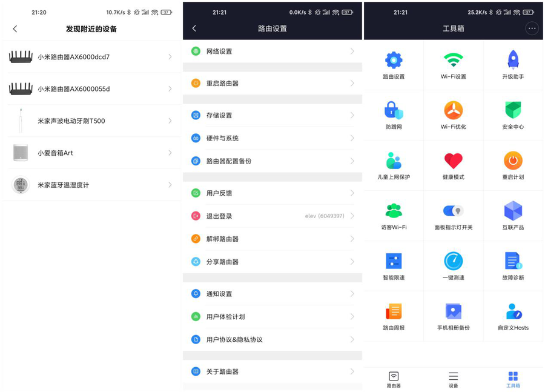The width and height of the screenshot is (545, 392).
Task: Open the 安全中心 green shield icon
Action: [x=512, y=111]
